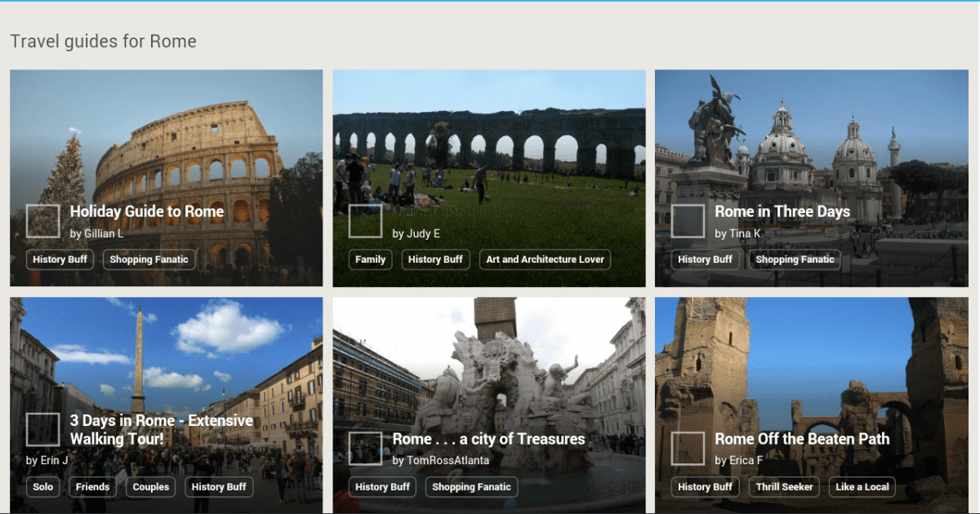Viewport: 980px width, 514px height.
Task: Open "Rome . . . a city of Treasures"
Action: coord(488,438)
